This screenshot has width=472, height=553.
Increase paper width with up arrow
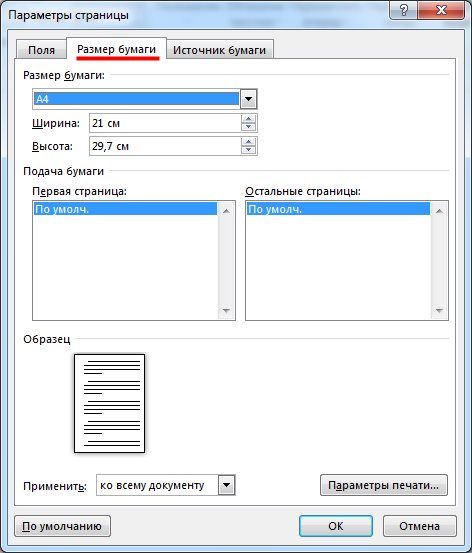pos(249,119)
